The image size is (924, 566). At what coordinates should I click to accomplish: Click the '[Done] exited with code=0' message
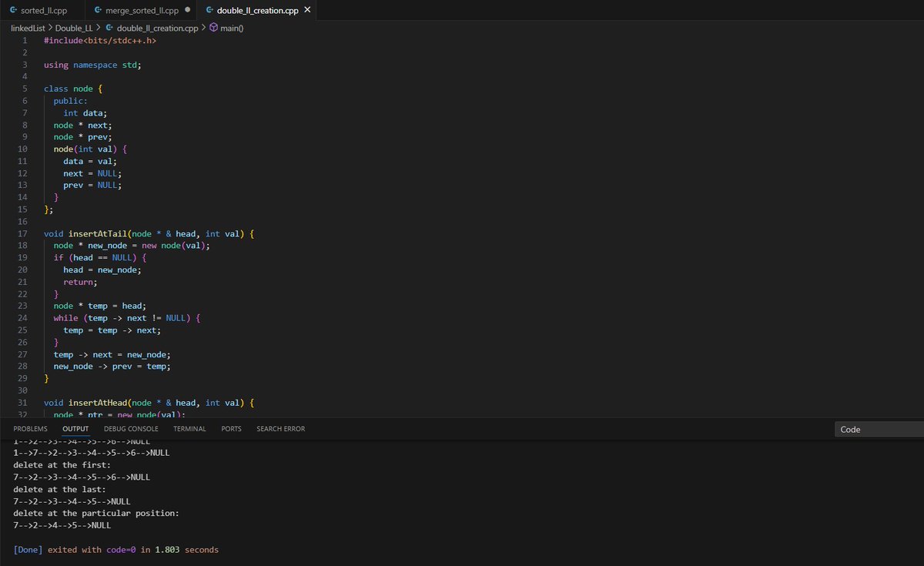[x=115, y=550]
